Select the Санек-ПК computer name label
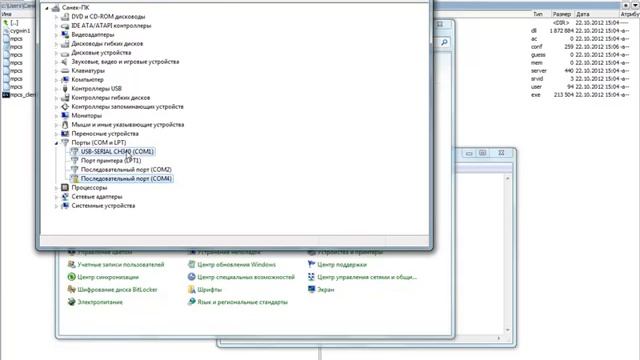The width and height of the screenshot is (640, 360). point(76,8)
